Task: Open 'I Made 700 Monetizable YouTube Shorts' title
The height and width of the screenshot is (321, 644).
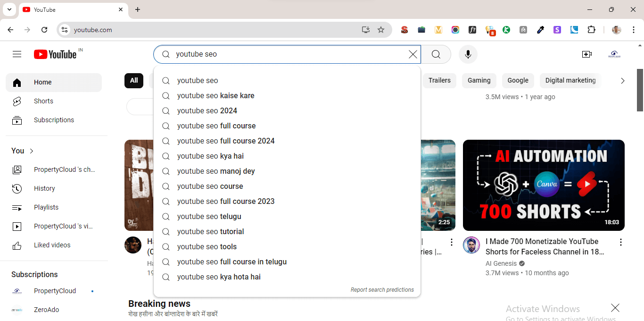Action: [545, 246]
